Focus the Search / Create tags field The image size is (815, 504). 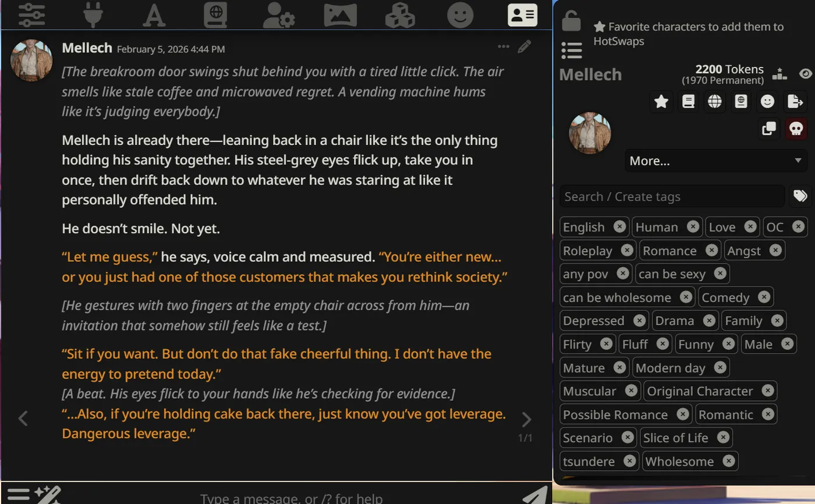tap(672, 196)
